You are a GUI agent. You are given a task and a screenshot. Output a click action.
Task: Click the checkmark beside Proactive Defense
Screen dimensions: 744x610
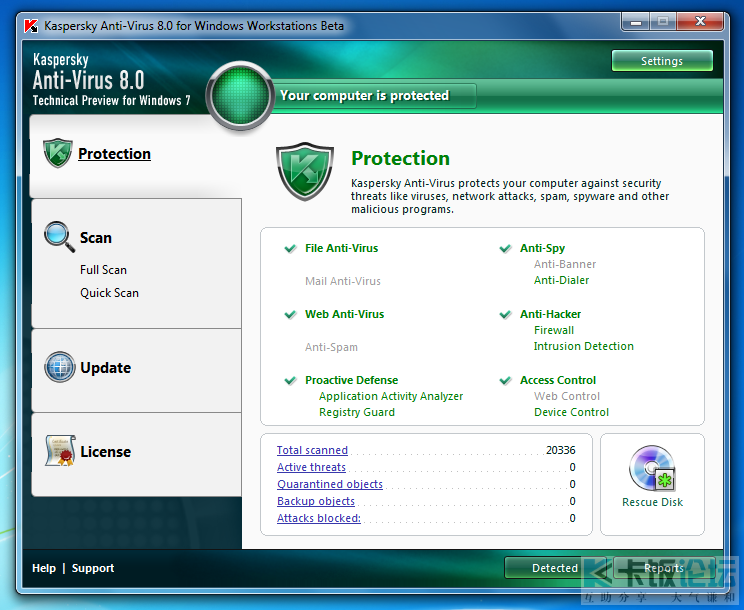pos(290,380)
